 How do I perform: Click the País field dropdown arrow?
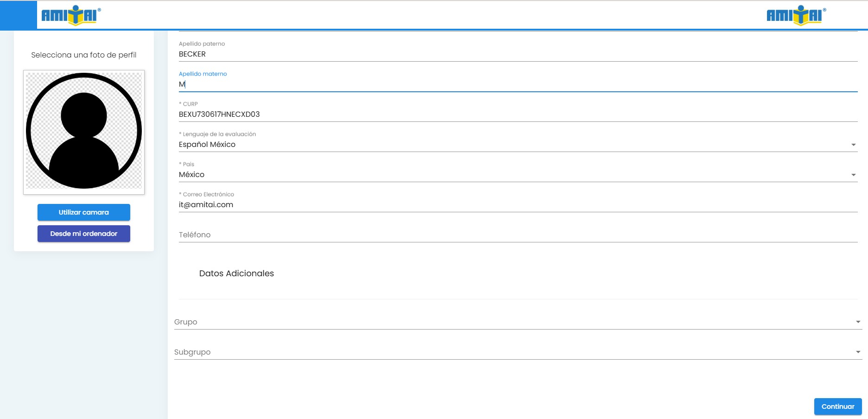click(x=853, y=175)
